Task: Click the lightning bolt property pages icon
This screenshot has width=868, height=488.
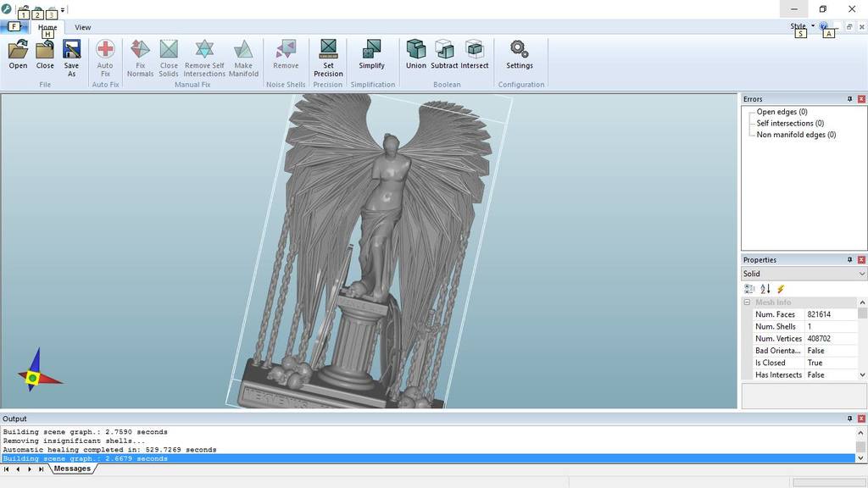Action: [781, 289]
